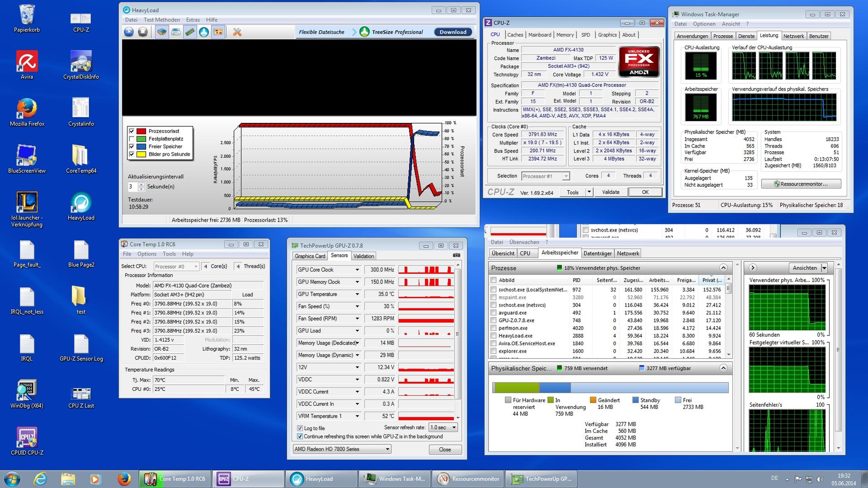Collapse the graphs pane arrow in Ressourcenmonitor

753,268
